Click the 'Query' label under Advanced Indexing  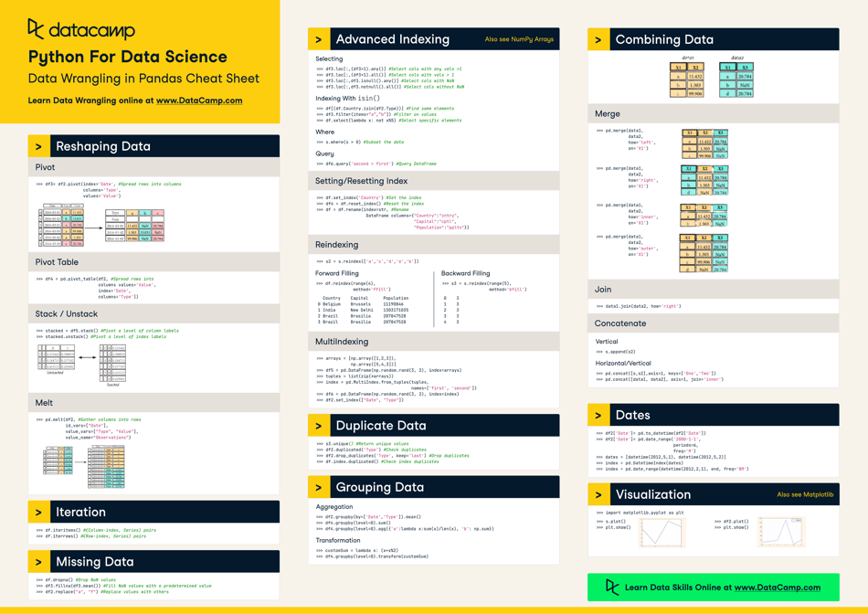pos(324,153)
